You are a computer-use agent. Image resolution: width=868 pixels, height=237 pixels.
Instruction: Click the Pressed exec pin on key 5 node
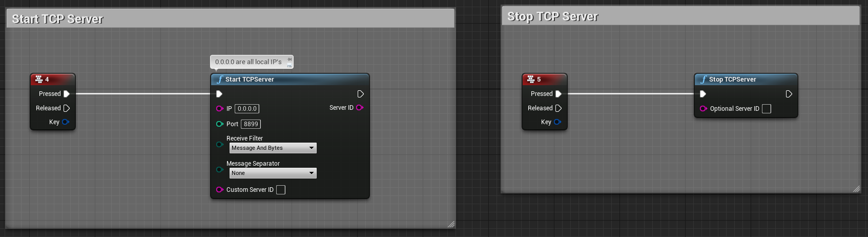[559, 94]
